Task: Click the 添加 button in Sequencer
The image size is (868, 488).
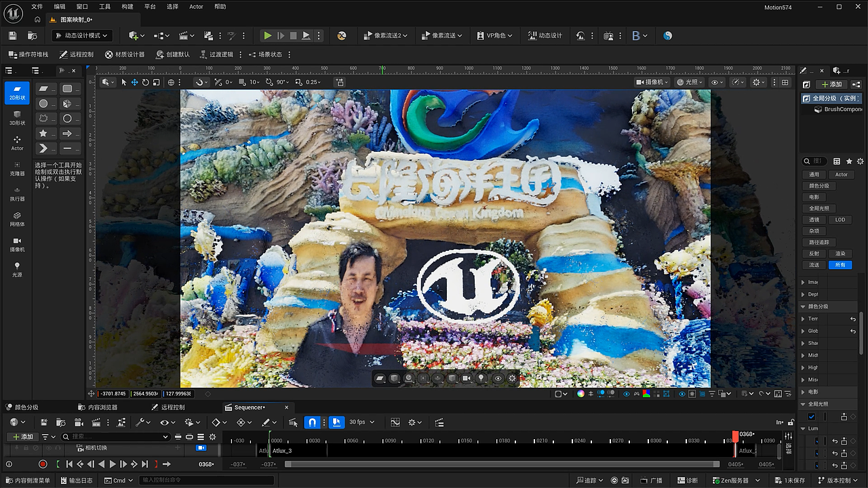Action: [x=22, y=436]
